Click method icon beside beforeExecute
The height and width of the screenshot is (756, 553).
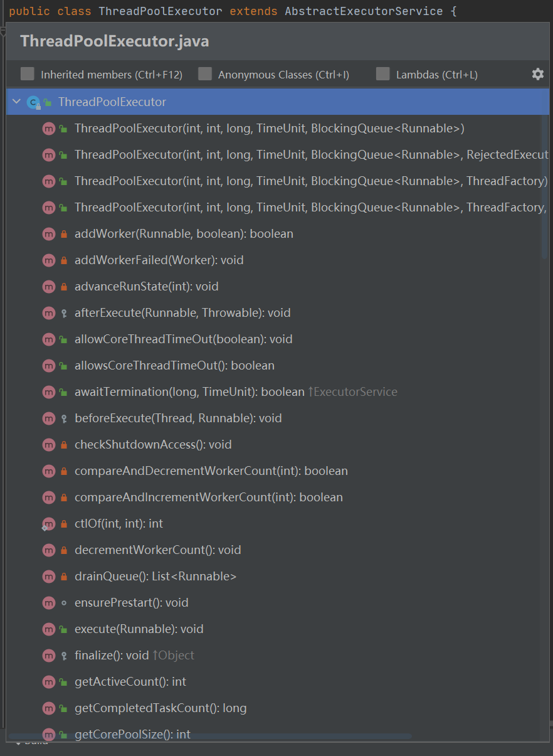(x=49, y=418)
